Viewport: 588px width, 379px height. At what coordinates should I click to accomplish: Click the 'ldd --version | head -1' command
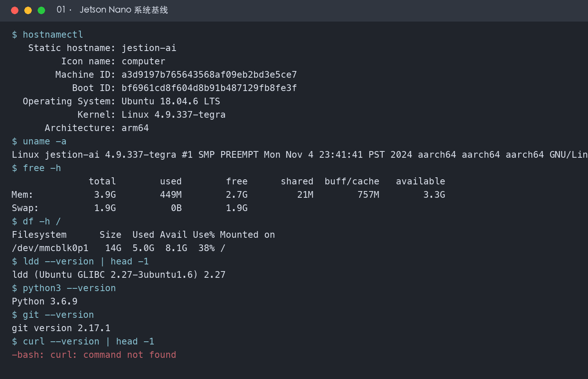(80, 261)
